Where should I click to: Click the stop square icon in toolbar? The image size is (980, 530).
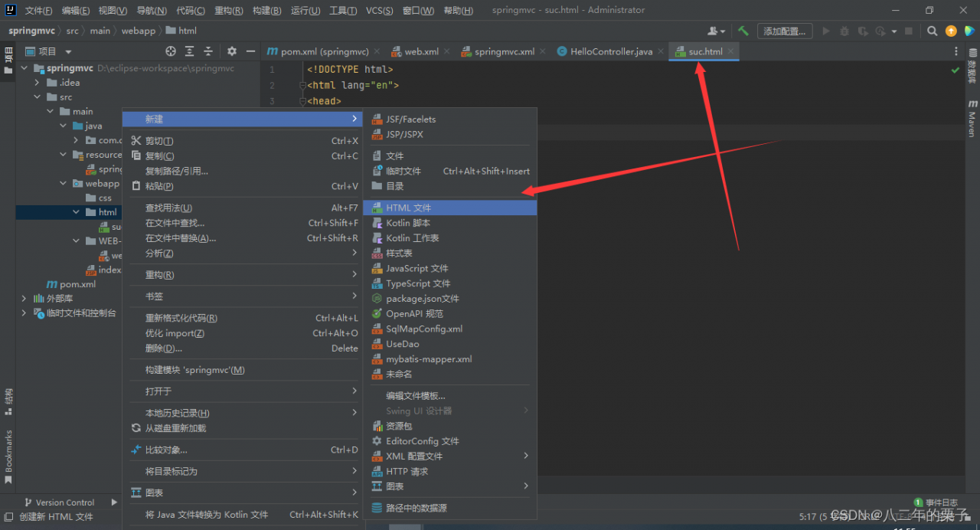(909, 31)
